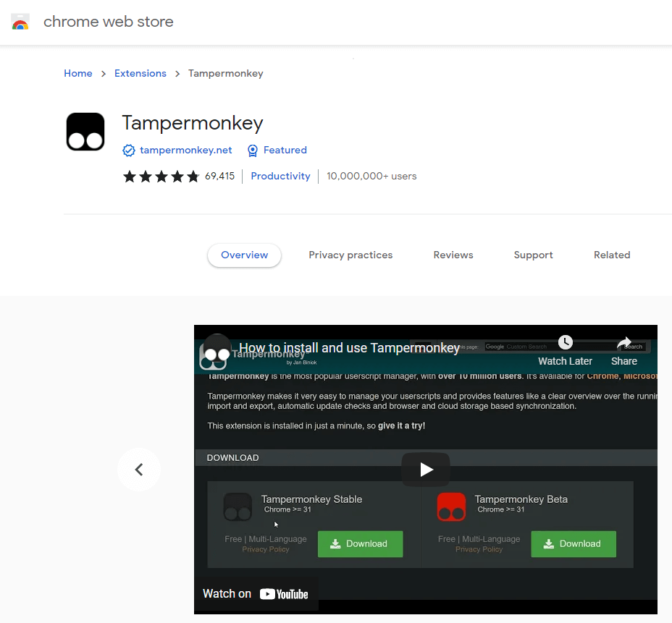Go to previous slide with left chevron
Viewport: 672px width, 623px height.
tap(139, 470)
